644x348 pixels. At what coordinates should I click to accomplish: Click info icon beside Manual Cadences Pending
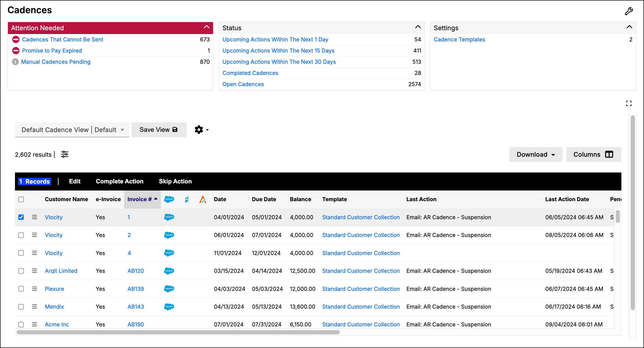click(15, 62)
